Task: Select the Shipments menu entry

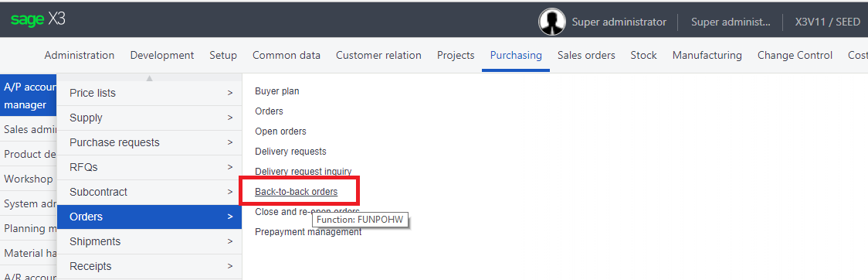Action: click(x=150, y=242)
